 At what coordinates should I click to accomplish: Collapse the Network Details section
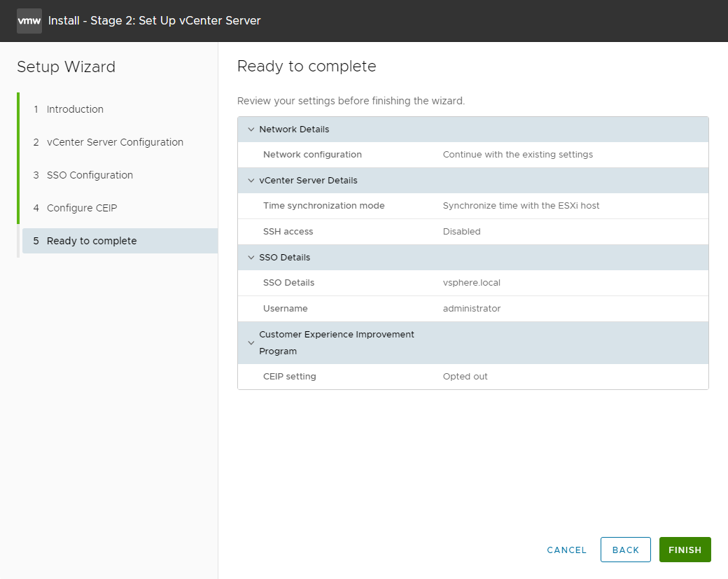(x=251, y=130)
